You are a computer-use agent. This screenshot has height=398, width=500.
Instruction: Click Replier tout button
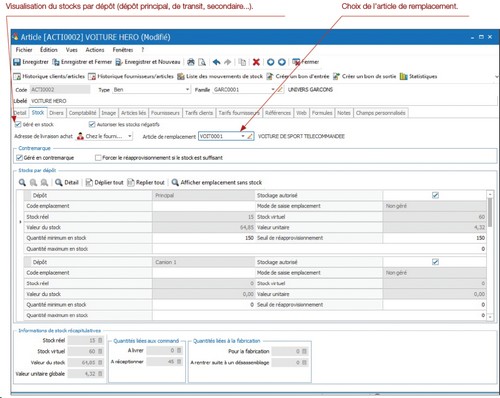[146, 183]
